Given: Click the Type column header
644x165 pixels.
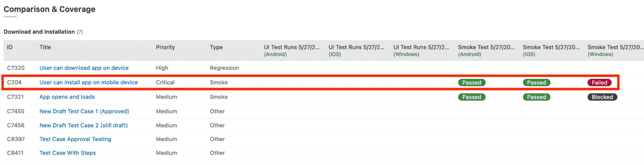Looking at the screenshot, I should [216, 47].
